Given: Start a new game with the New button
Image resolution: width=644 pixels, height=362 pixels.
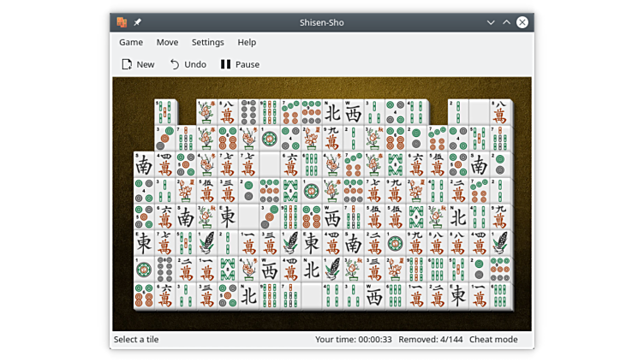Looking at the screenshot, I should coord(138,64).
